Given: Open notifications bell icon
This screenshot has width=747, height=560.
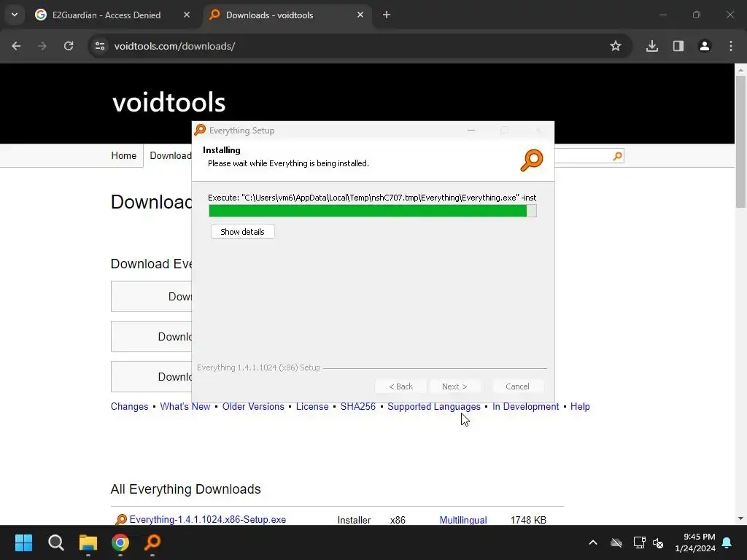Looking at the screenshot, I should pos(727,542).
